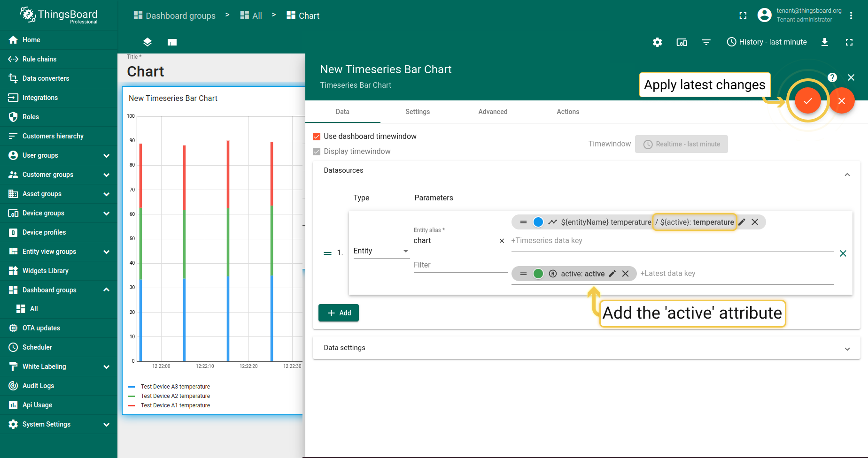The image size is (868, 458).
Task: Open OTA updates page
Action: click(x=59, y=328)
